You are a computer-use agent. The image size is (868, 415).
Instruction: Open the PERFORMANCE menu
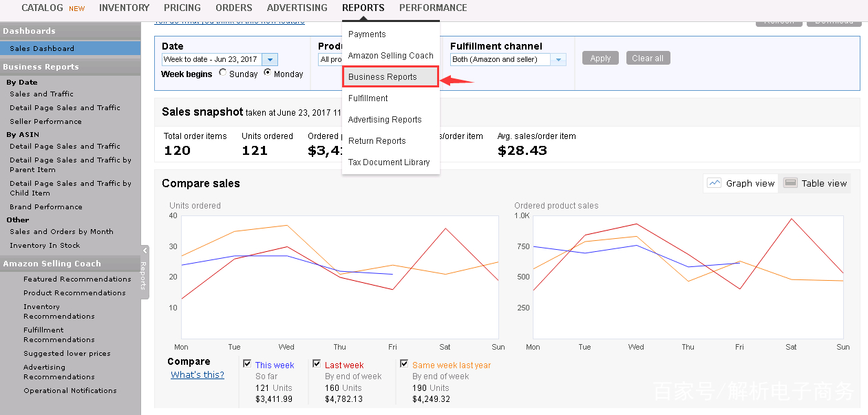pos(433,8)
